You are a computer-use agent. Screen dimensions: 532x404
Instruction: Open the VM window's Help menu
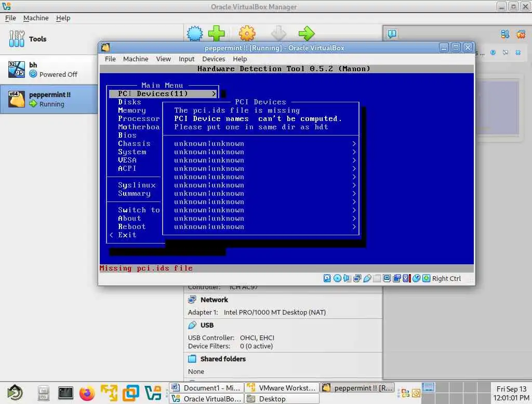pyautogui.click(x=240, y=59)
